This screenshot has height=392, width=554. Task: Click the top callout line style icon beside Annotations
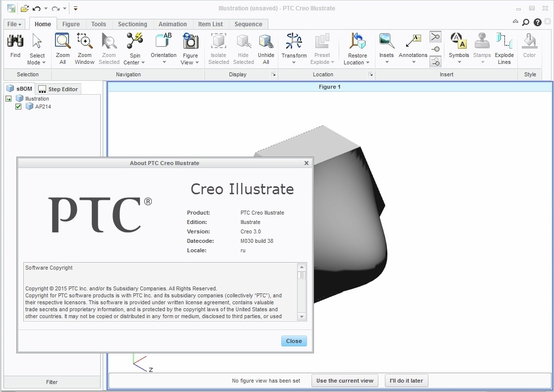point(435,37)
